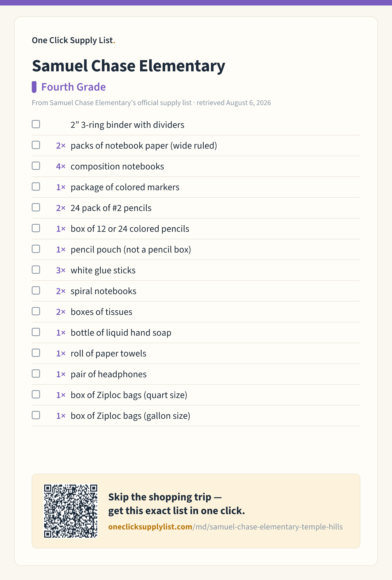Click the Fourth Grade purple marker icon
Screen dimensions: 392x580
[x=34, y=87]
